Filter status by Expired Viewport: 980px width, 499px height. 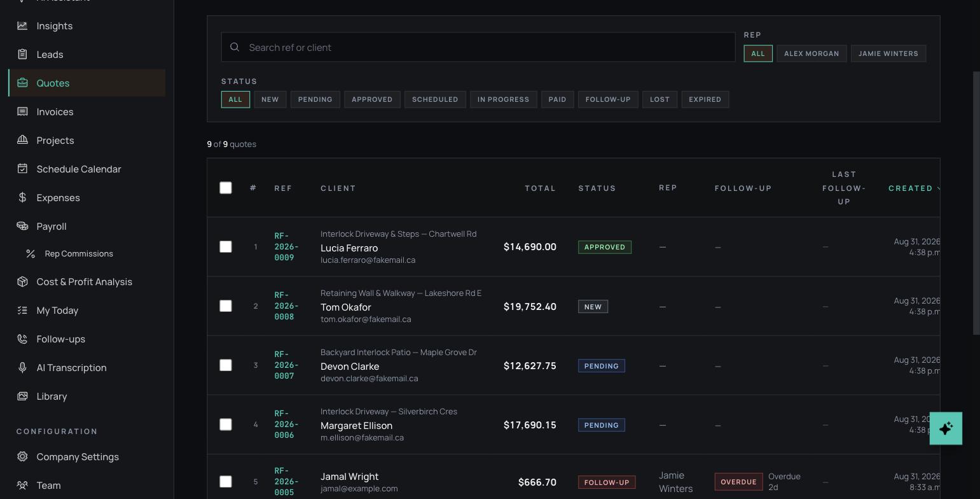click(x=705, y=99)
